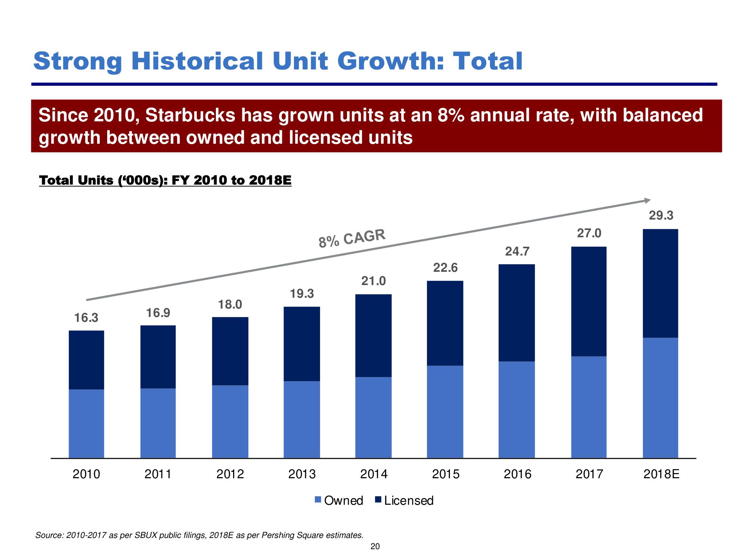The width and height of the screenshot is (747, 560).
Task: Select the Licensed segment of the 2018E bar
Action: click(660, 283)
